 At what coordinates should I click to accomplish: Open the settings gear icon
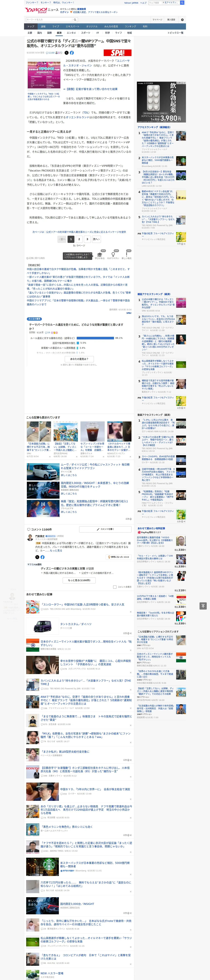click(182, 20)
